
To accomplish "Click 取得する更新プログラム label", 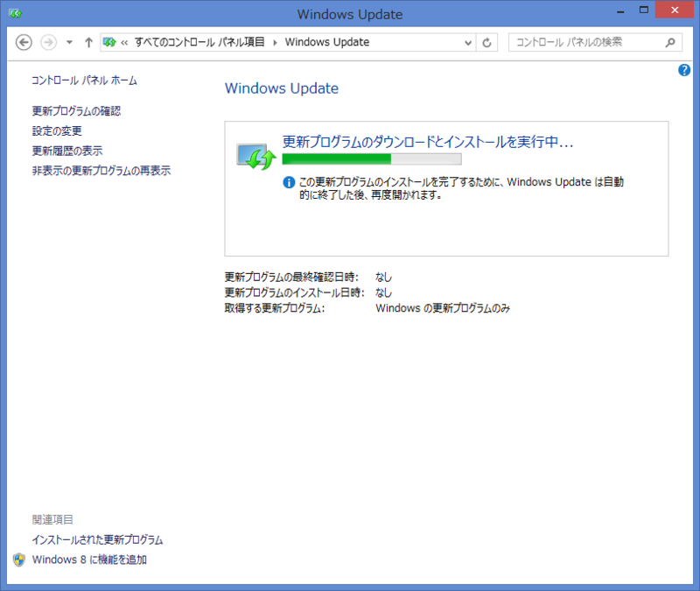I will point(275,308).
